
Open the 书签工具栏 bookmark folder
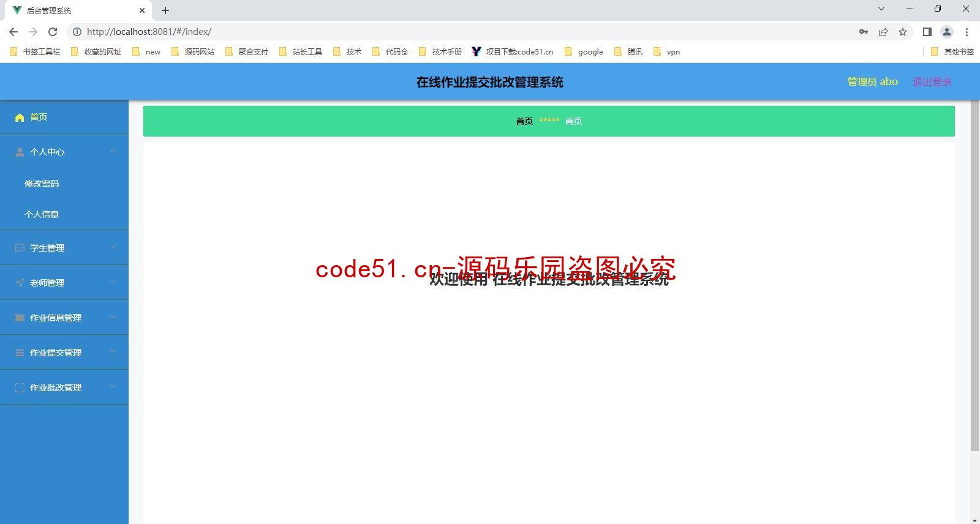[x=35, y=52]
